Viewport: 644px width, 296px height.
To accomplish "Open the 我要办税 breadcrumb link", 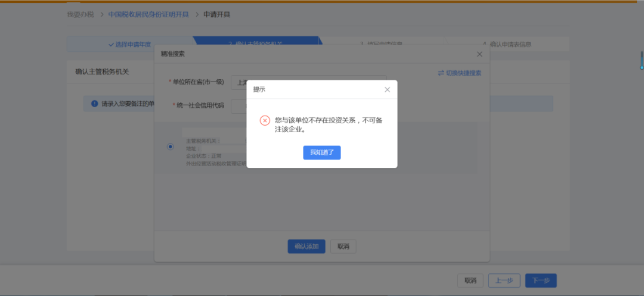I will 80,14.
